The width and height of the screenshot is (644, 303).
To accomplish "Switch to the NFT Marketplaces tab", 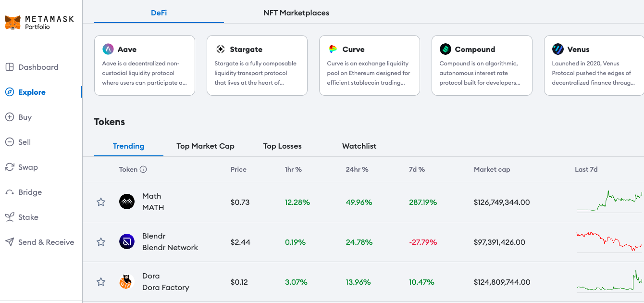I will tap(297, 13).
